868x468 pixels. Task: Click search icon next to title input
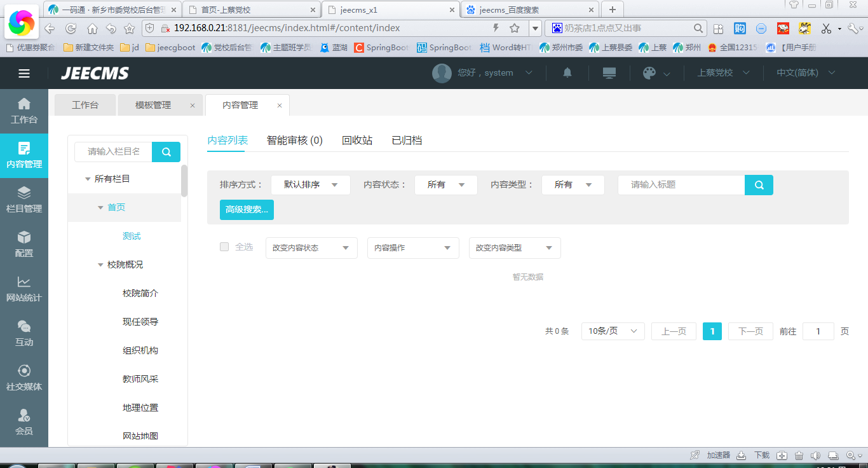pyautogui.click(x=759, y=185)
